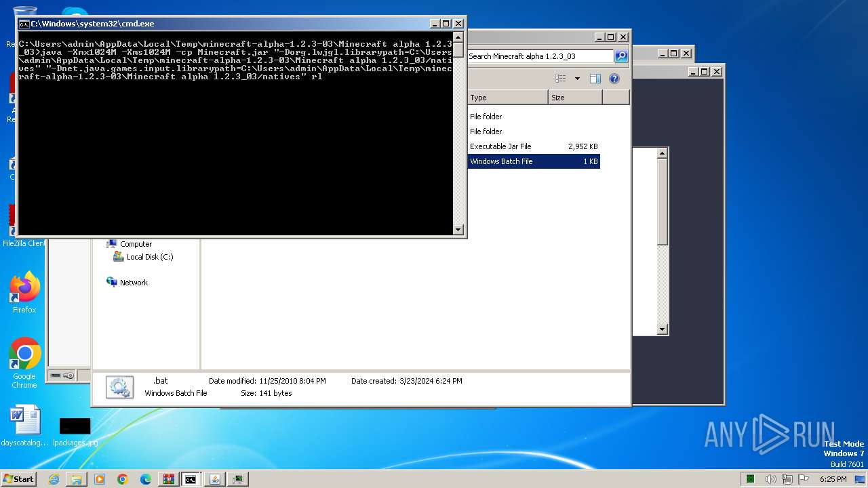Open the Firefox desktop shortcut

[24, 293]
